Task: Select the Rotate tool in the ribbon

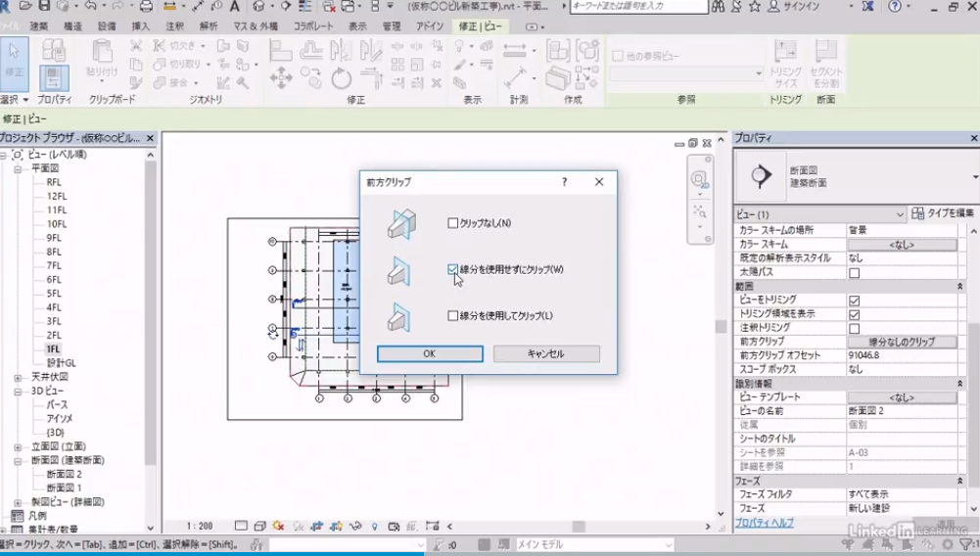Action: click(x=341, y=79)
